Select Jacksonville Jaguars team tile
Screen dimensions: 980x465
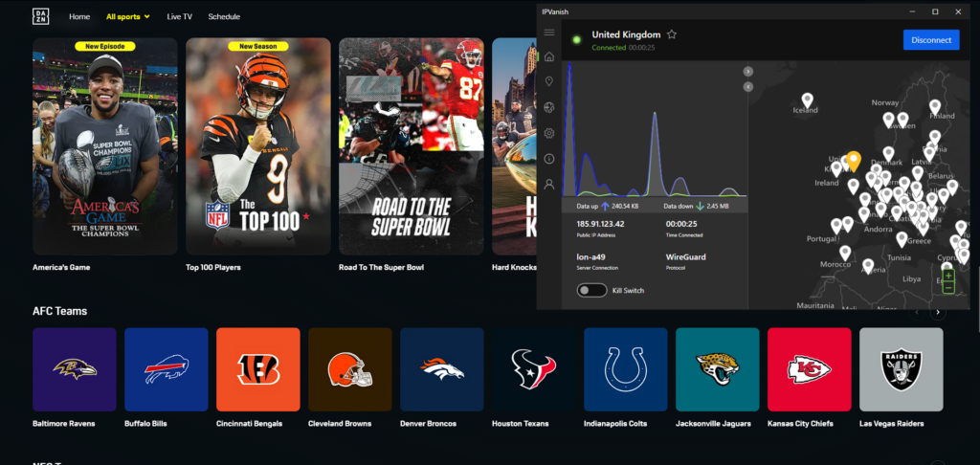tap(718, 369)
